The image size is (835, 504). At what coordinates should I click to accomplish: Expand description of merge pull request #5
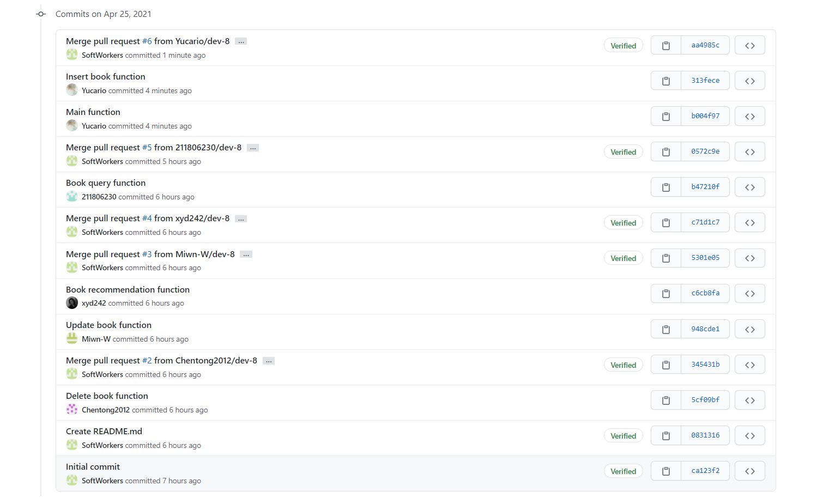pos(252,148)
